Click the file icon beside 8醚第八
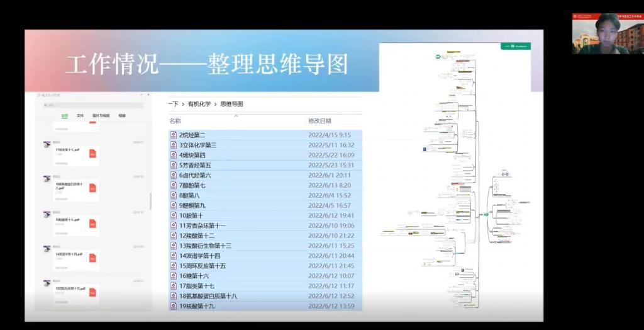644x330 pixels. point(174,195)
